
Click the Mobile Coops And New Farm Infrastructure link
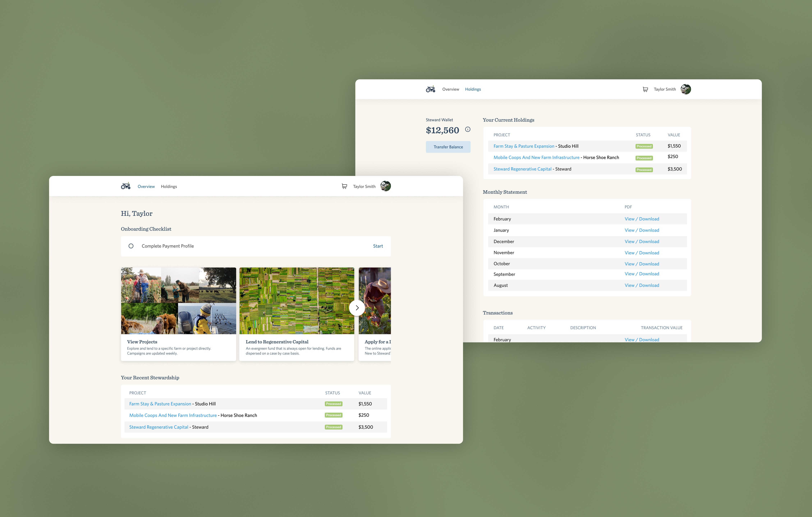point(536,157)
